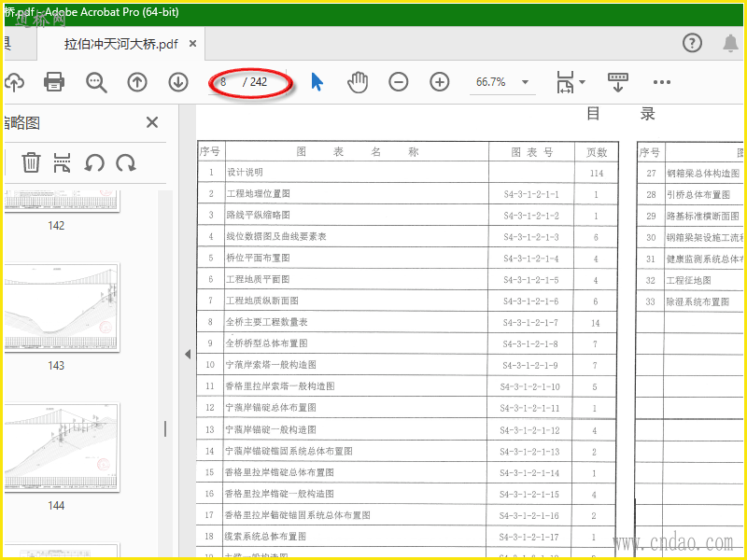Open the fit page width options
Viewport: 747px width, 560px height.
pyautogui.click(x=571, y=82)
